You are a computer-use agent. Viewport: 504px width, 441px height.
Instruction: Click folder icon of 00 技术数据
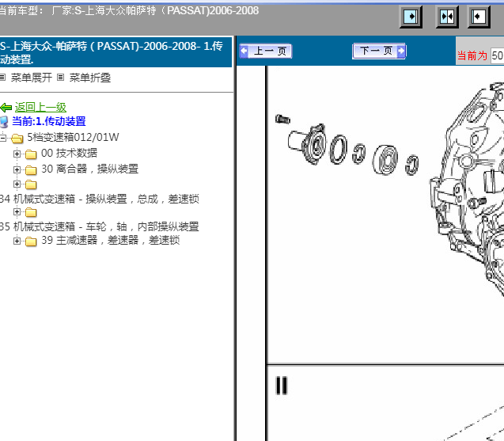(x=31, y=154)
